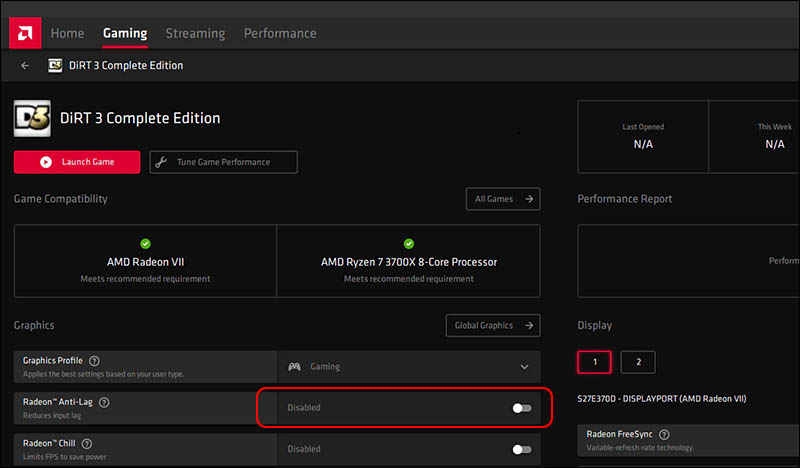Click the Graphics Profile label
This screenshot has height=468, width=800.
[x=53, y=360]
